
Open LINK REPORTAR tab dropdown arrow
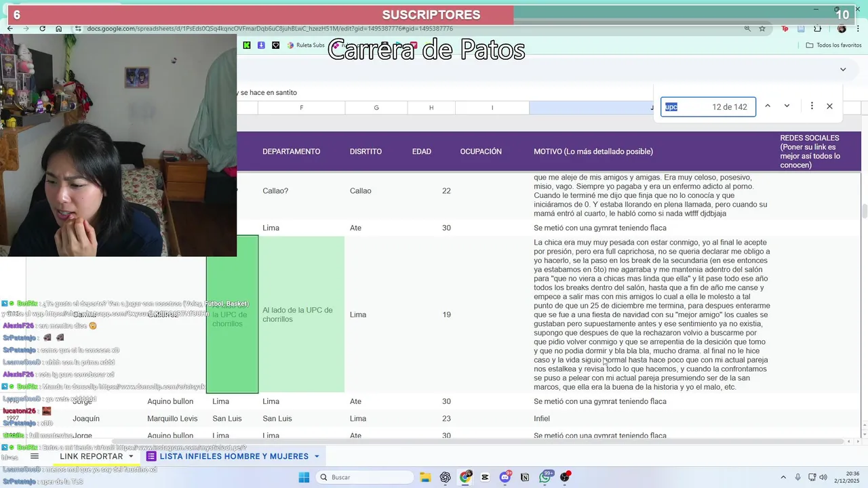click(131, 456)
